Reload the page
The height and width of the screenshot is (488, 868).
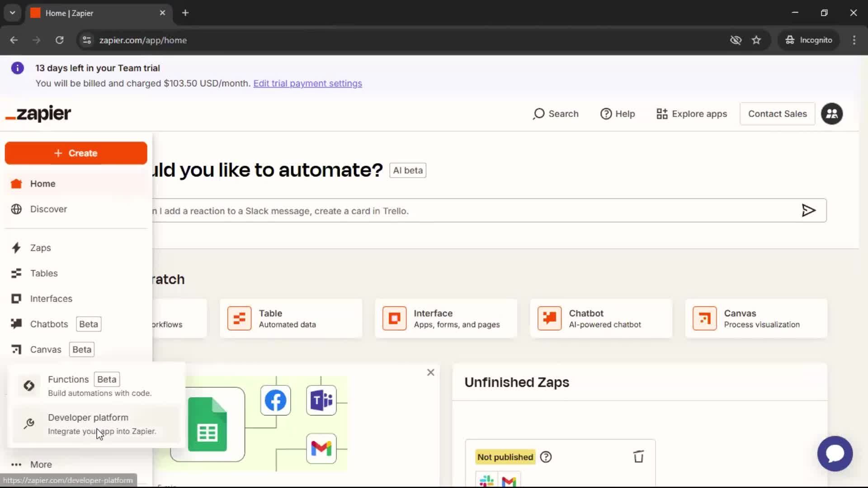pyautogui.click(x=59, y=40)
